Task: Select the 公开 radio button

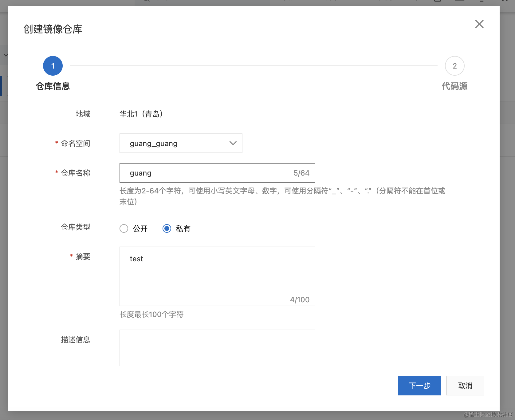Action: [x=124, y=228]
